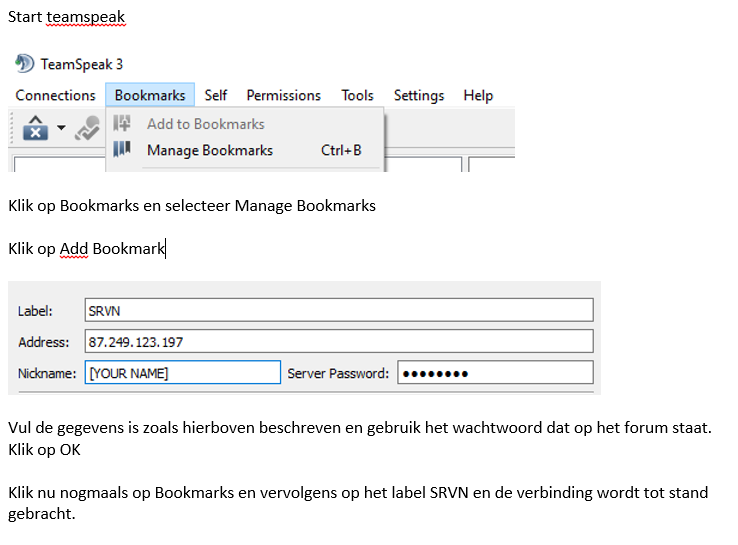This screenshot has height=545, width=738.
Task: Open the Tools menu
Action: (x=357, y=95)
